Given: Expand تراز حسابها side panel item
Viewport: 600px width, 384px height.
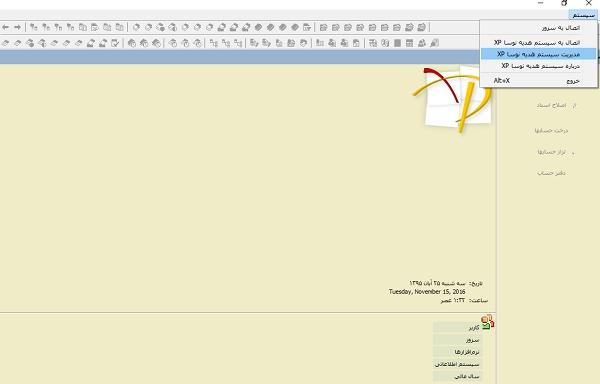Looking at the screenshot, I should coord(551,152).
